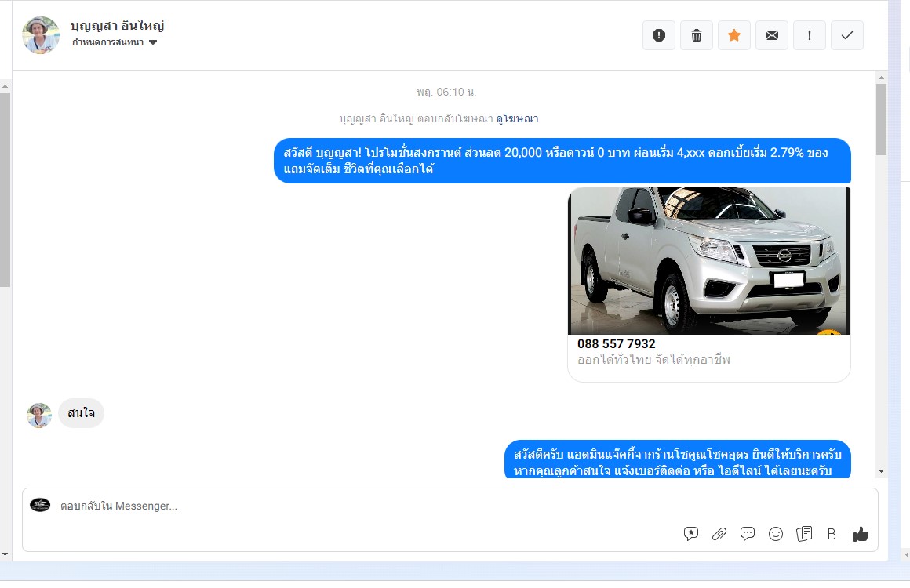Delete the conversation with trash icon
The image size is (910, 588).
click(x=697, y=35)
